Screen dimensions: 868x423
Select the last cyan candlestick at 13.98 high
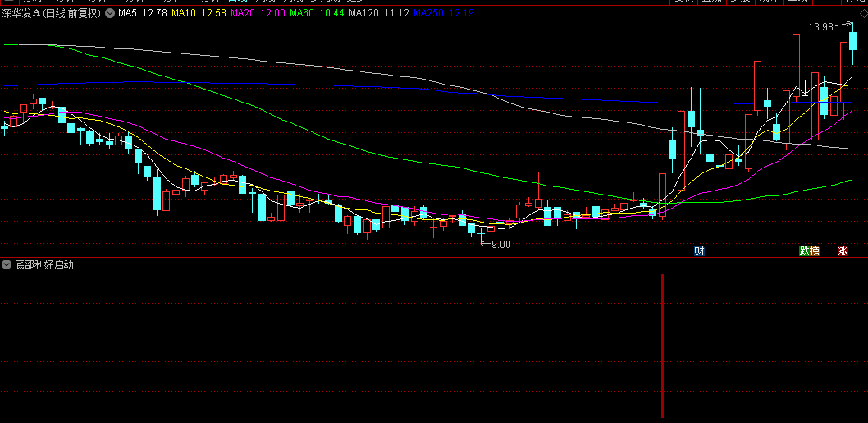853,42
